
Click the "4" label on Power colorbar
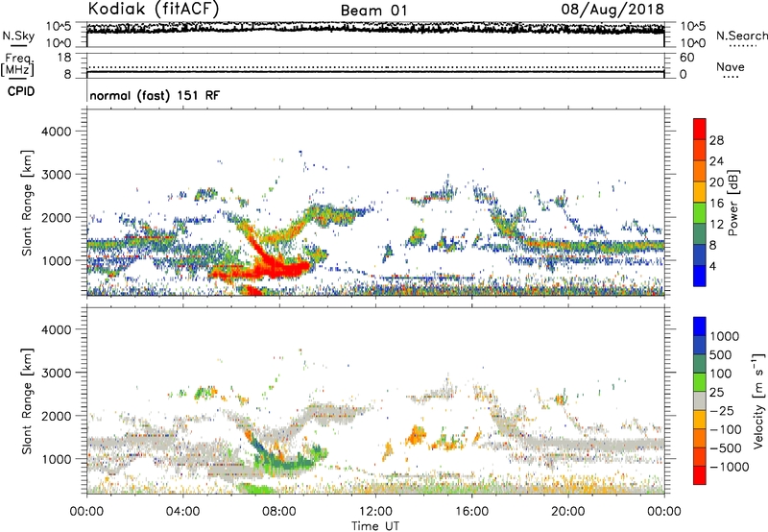[x=713, y=266]
